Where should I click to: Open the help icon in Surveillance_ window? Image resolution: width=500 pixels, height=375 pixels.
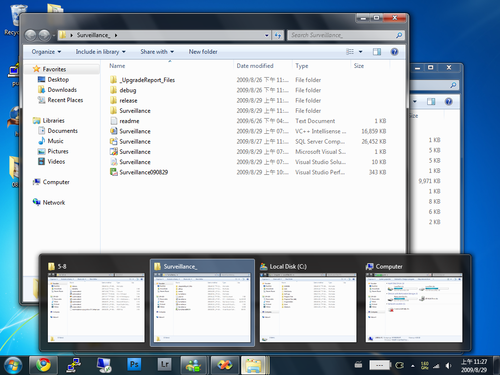394,52
